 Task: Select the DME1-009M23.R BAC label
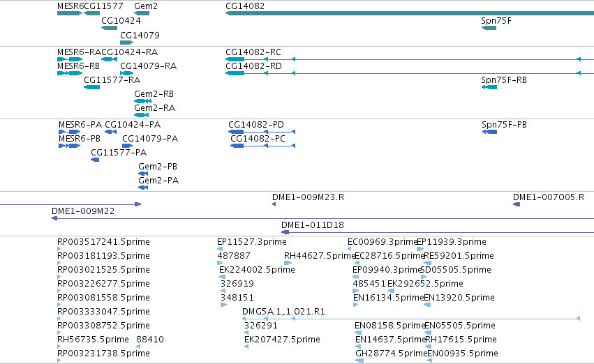coord(308,197)
